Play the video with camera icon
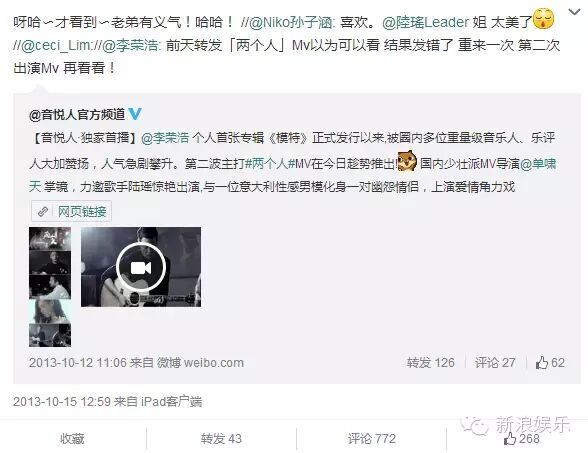 pyautogui.click(x=141, y=267)
